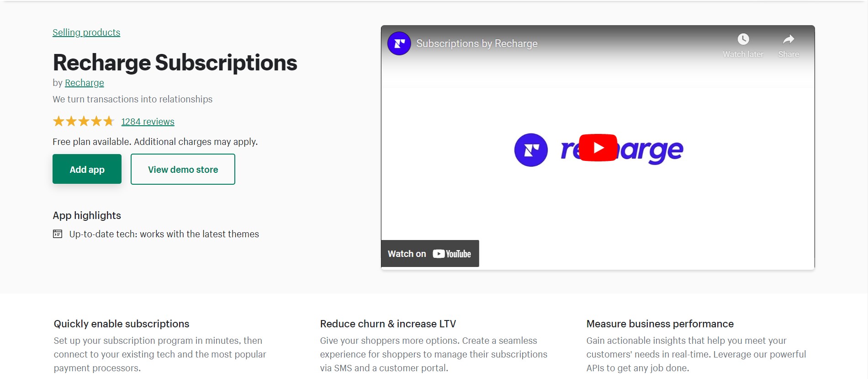868x379 pixels.
Task: Click the Recharge channel logo in video header
Action: [399, 43]
